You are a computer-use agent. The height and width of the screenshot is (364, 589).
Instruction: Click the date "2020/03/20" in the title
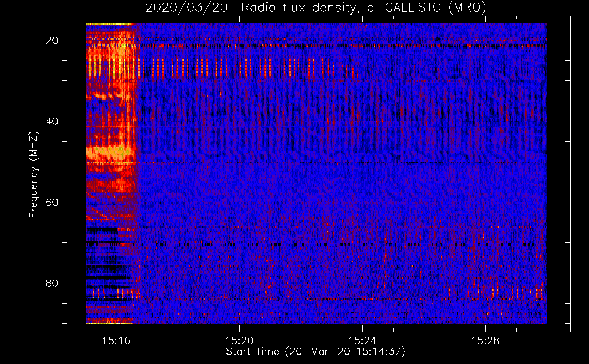(x=187, y=7)
